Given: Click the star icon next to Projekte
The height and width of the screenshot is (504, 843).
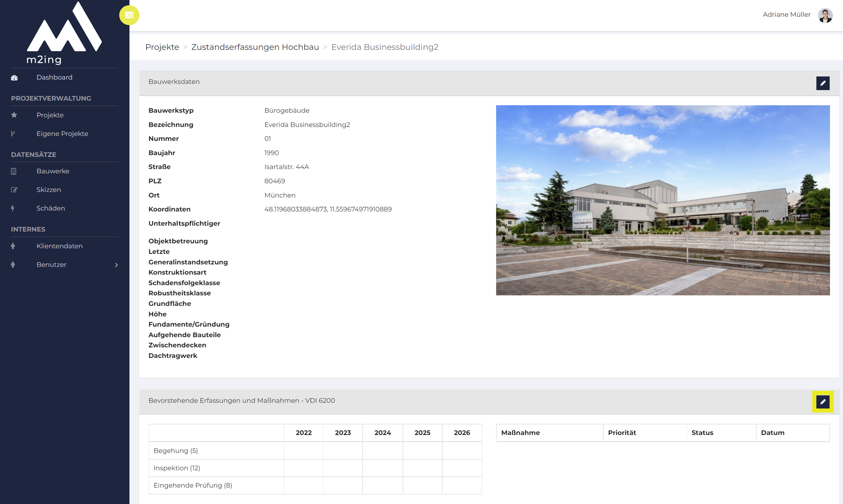Looking at the screenshot, I should tap(14, 115).
